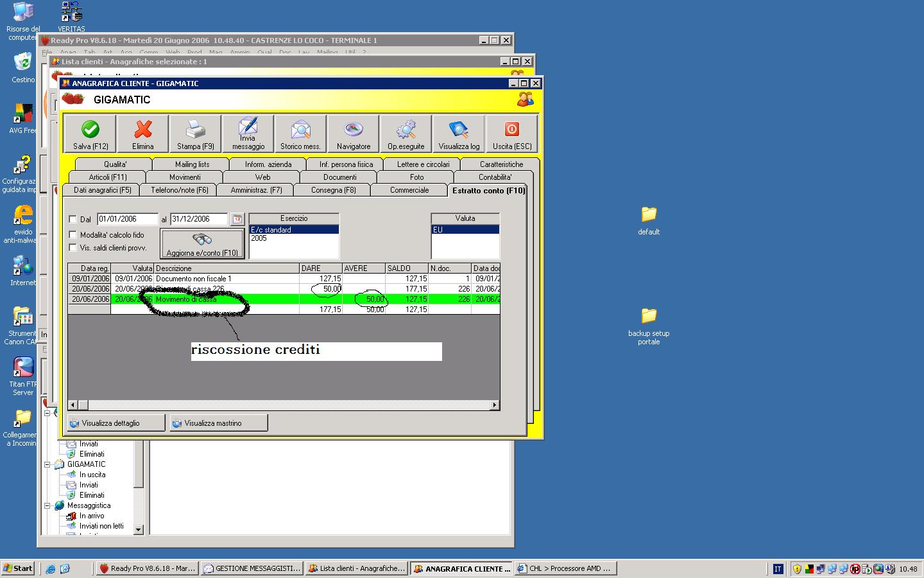Screen dimensions: 924x578
Task: Open Titan FTP Server shortcut
Action: click(x=23, y=376)
